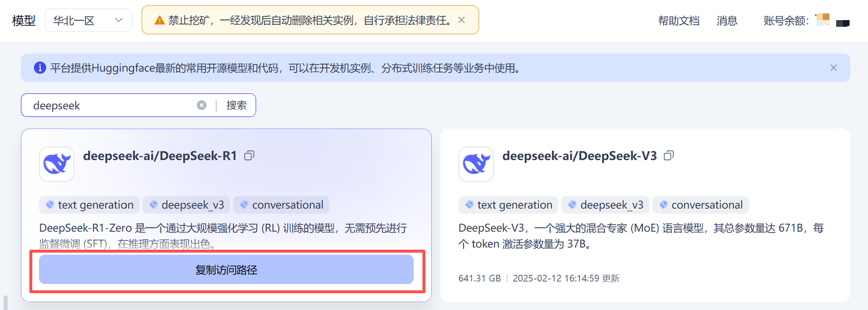The width and height of the screenshot is (868, 310).
Task: Click the blue info circle icon
Action: 40,67
